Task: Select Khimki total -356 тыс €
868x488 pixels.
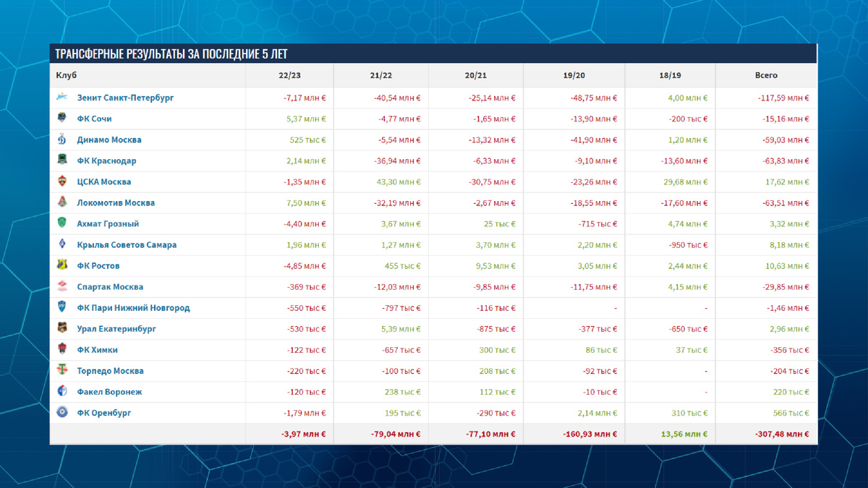Action: coord(789,349)
